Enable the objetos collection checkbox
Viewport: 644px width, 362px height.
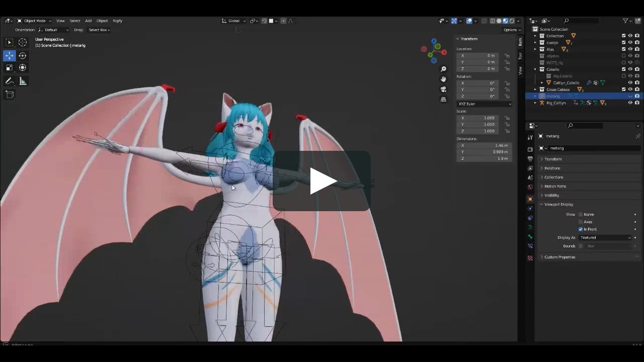click(x=624, y=56)
